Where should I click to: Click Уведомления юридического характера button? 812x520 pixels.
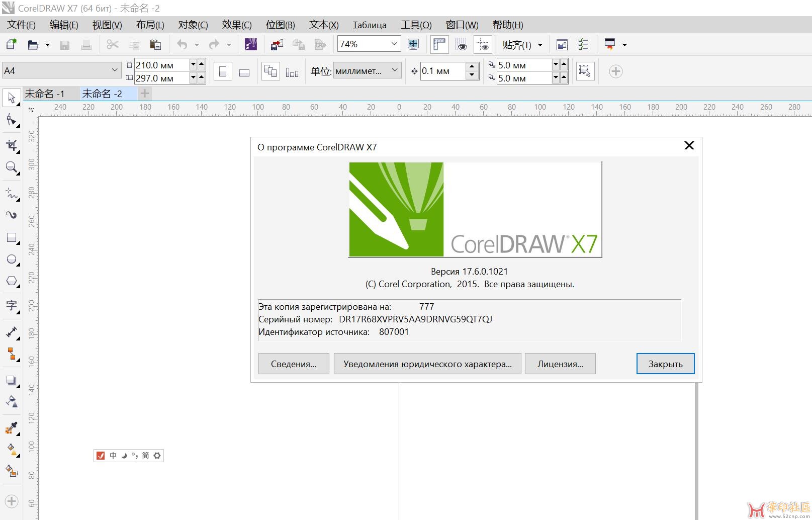(427, 364)
